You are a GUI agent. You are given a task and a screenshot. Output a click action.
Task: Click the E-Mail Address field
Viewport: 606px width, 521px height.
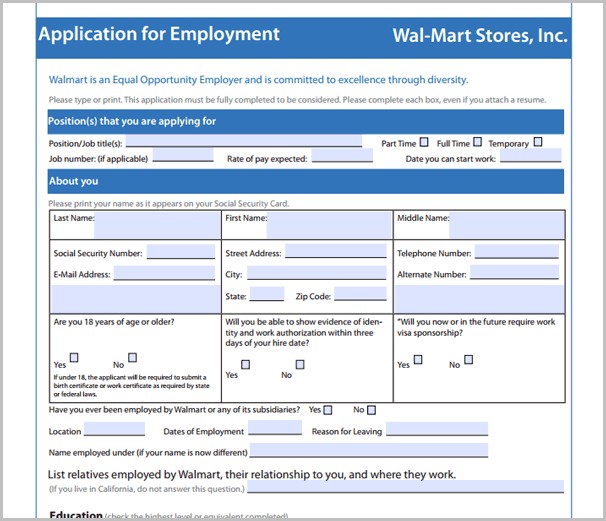(x=164, y=273)
